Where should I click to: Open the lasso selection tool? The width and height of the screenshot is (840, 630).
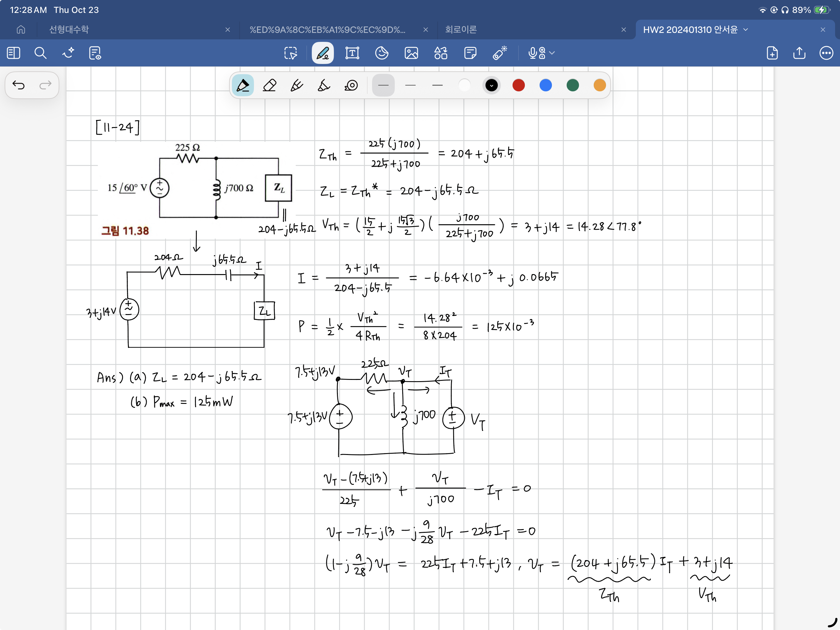point(291,53)
